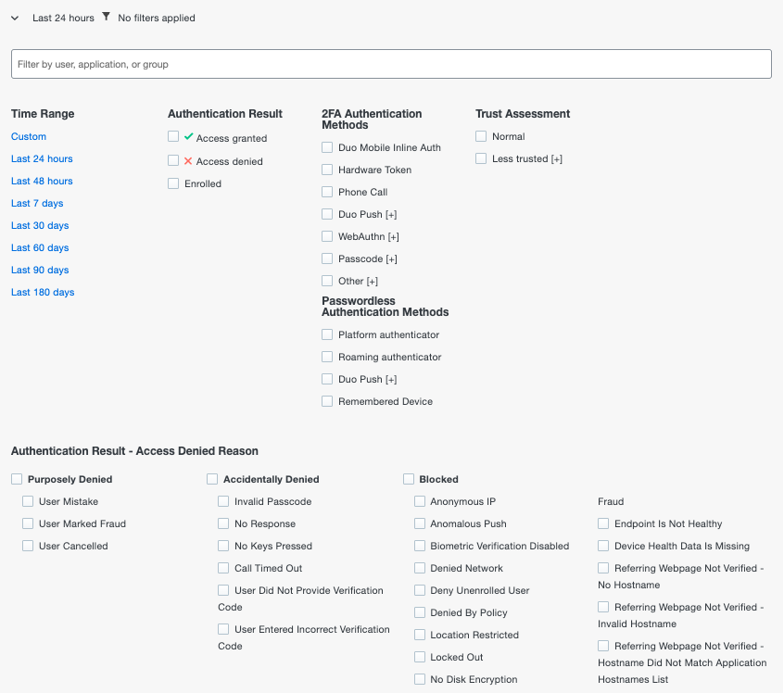
Task: Enable the Remembered Device filter
Action: 326,401
